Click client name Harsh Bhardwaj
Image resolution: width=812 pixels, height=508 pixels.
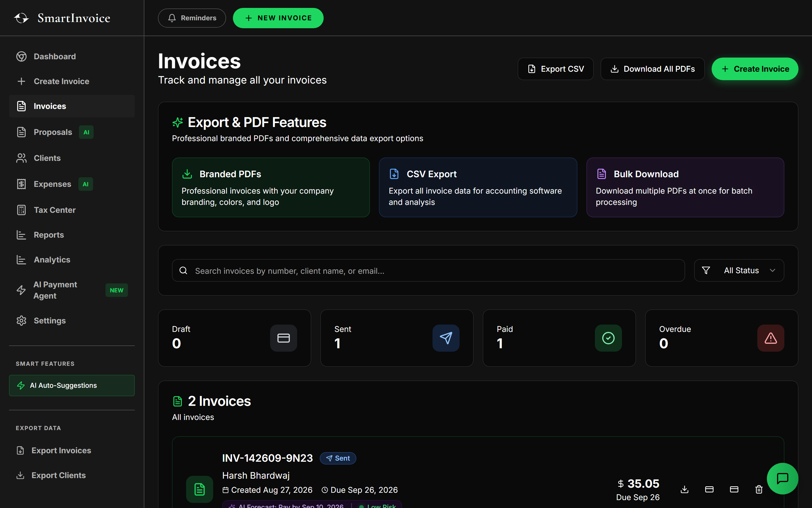(256, 476)
